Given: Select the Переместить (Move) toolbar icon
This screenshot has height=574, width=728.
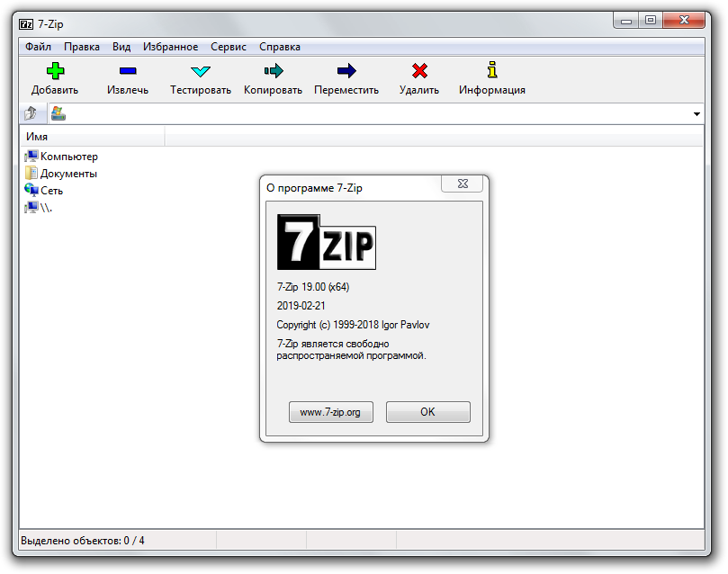Looking at the screenshot, I should coord(346,69).
